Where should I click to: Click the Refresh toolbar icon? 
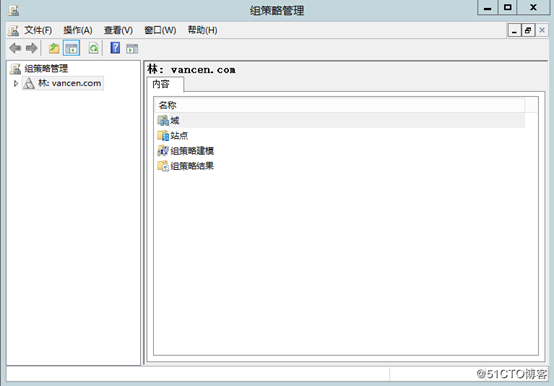pyautogui.click(x=93, y=48)
